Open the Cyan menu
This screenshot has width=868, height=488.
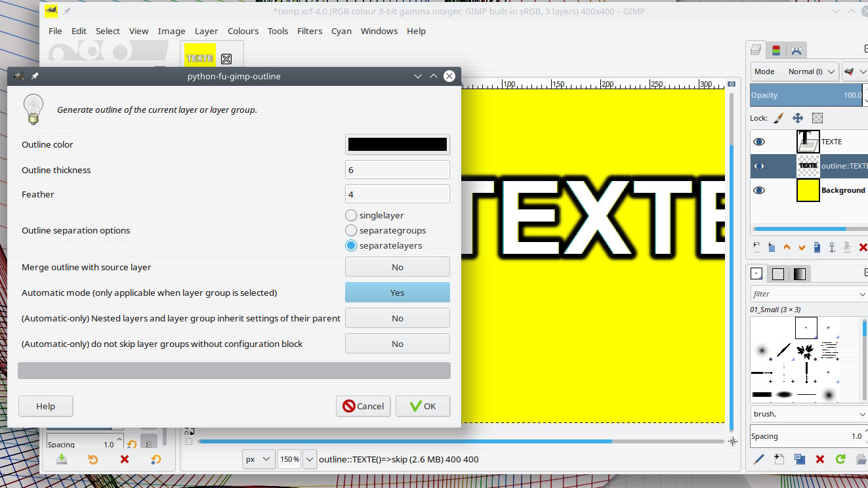pos(341,31)
